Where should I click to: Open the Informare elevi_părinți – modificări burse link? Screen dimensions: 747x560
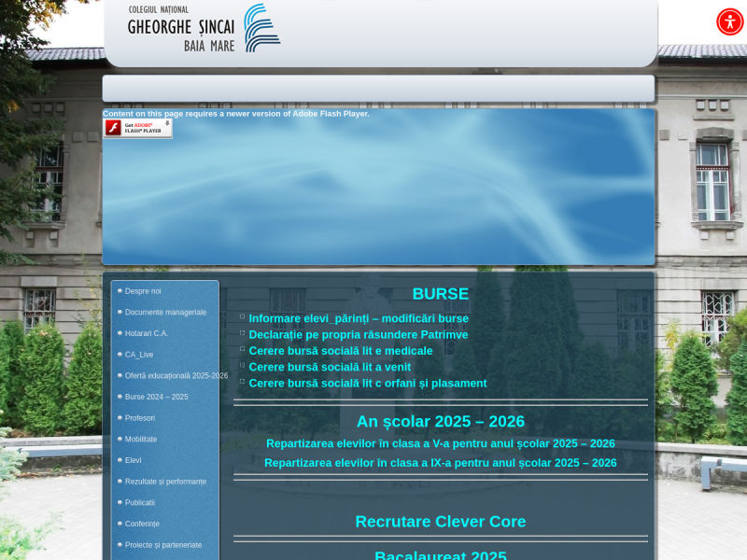pos(358,317)
